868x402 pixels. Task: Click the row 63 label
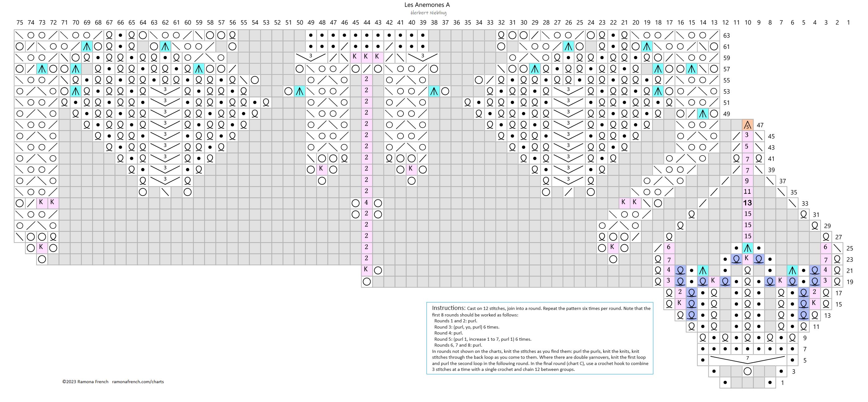[726, 36]
